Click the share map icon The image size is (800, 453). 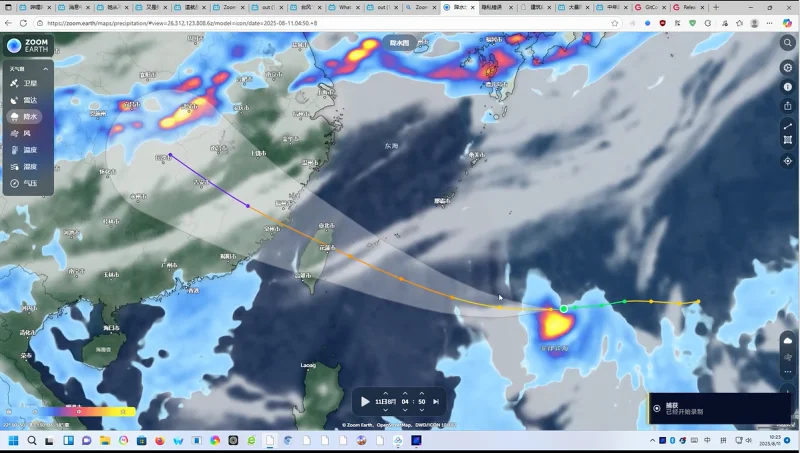coord(788,107)
